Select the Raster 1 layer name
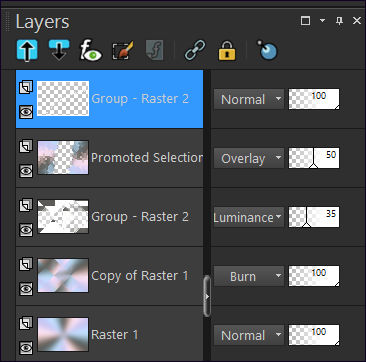The image size is (366, 362). [x=115, y=335]
